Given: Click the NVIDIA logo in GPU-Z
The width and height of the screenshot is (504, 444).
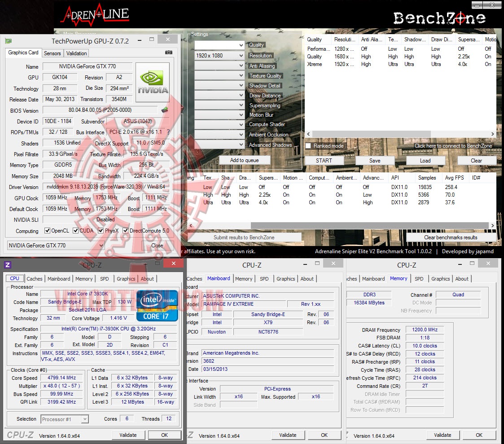Looking at the screenshot, I should [153, 82].
